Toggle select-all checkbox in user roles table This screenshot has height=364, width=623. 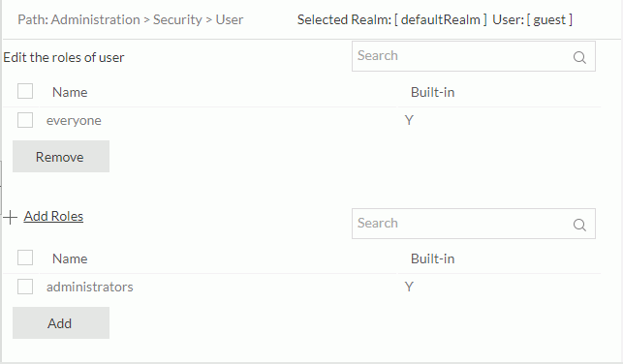[25, 91]
